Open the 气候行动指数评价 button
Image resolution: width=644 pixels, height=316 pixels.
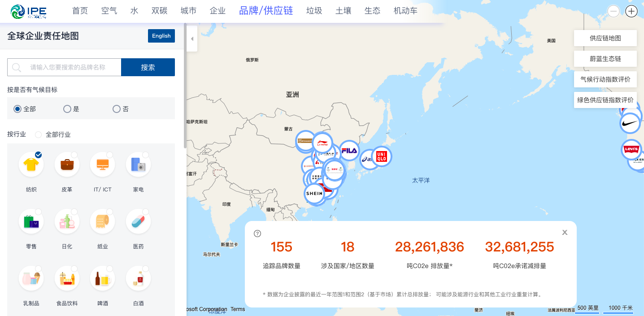pyautogui.click(x=605, y=79)
